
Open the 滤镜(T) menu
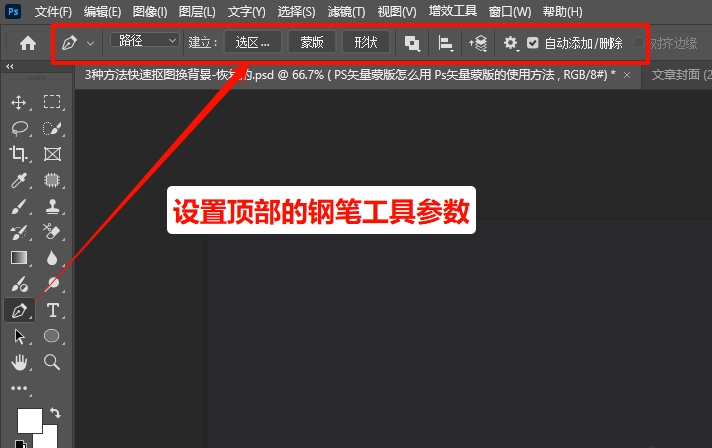(346, 11)
